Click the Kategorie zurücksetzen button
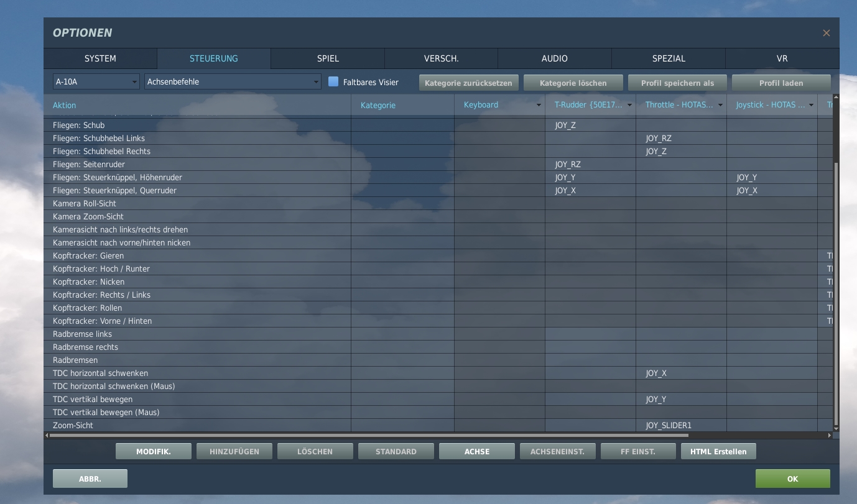 (x=468, y=83)
